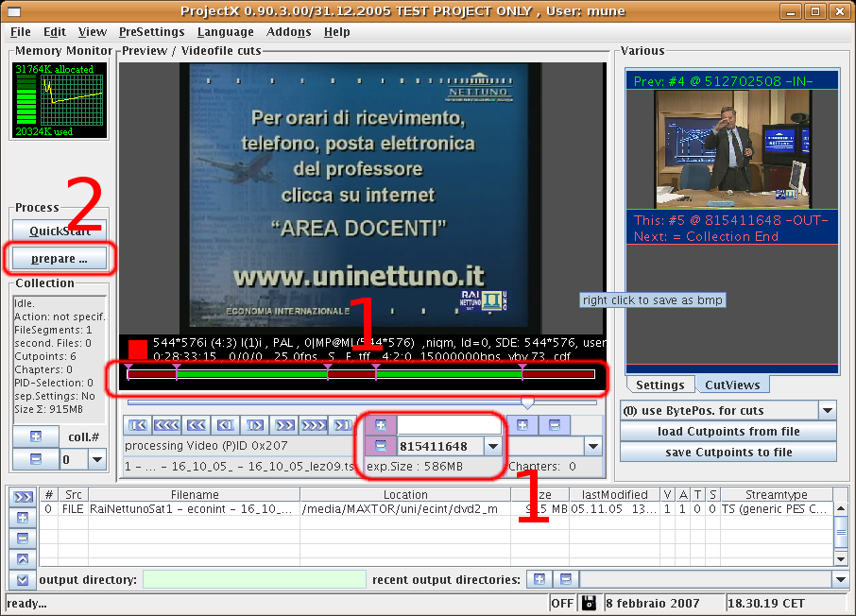Click 'This: #5 @ 815411648 -OUT-' text
856x616 pixels.
tap(730, 220)
